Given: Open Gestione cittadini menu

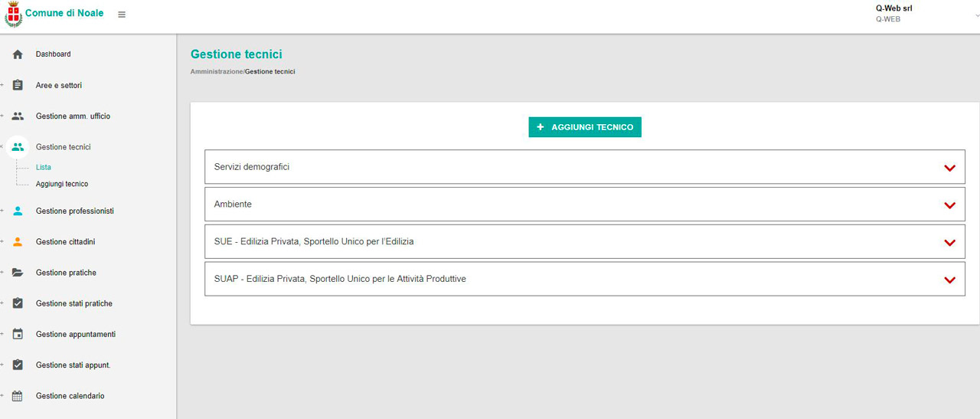Looking at the screenshot, I should coord(65,242).
